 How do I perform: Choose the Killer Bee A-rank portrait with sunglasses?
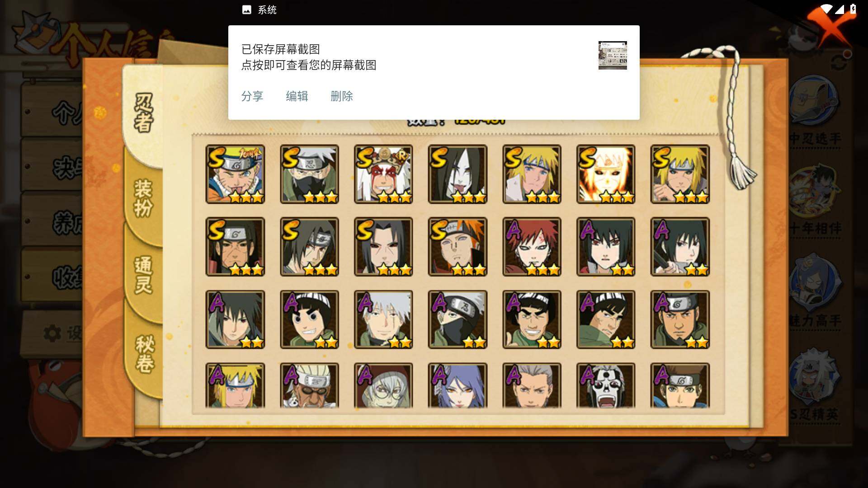pyautogui.click(x=309, y=385)
